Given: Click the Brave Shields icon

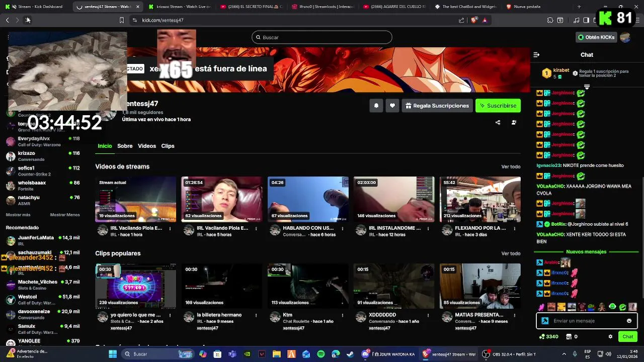Looking at the screenshot, I should 474,20.
